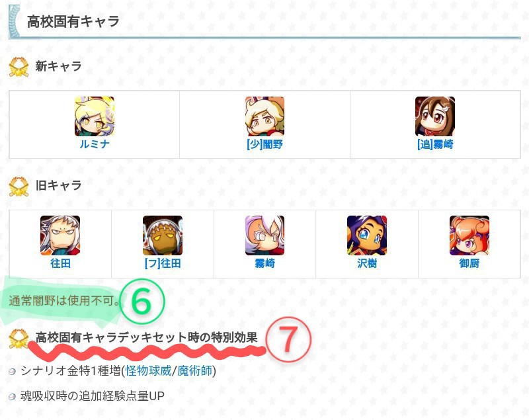Viewport: 529px width, 420px height.
Task: Open the 魔術師 skill link
Action: (194, 371)
